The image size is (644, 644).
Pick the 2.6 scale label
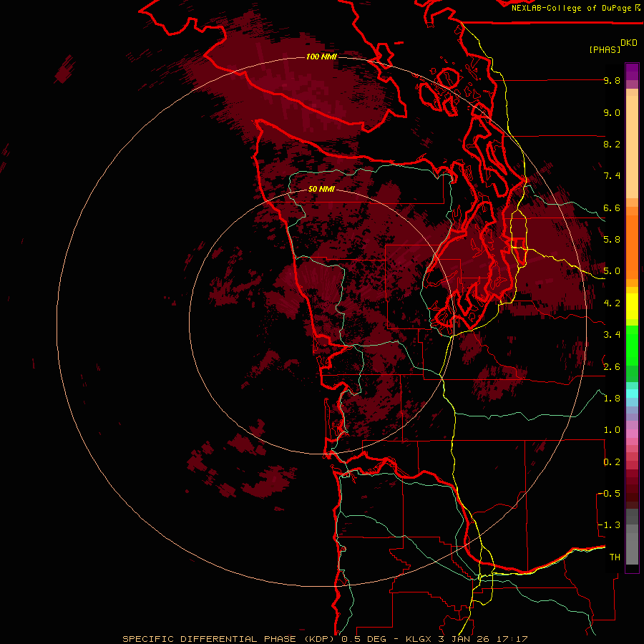point(612,367)
